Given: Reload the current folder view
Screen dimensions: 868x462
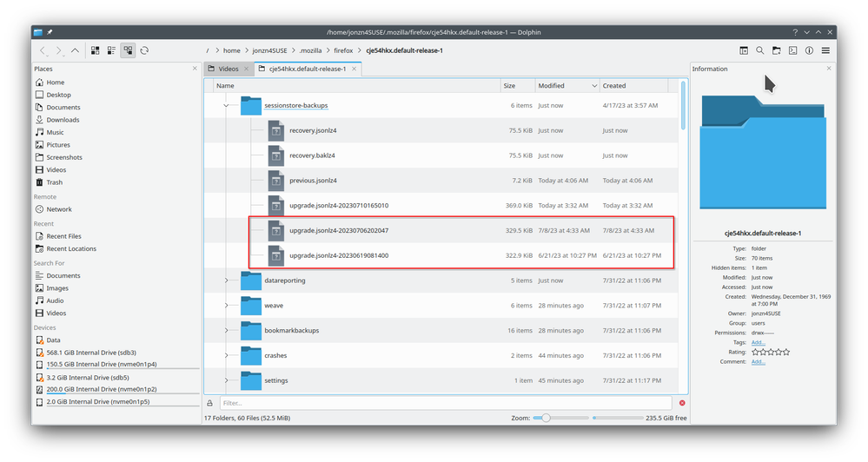Looking at the screenshot, I should coord(144,50).
